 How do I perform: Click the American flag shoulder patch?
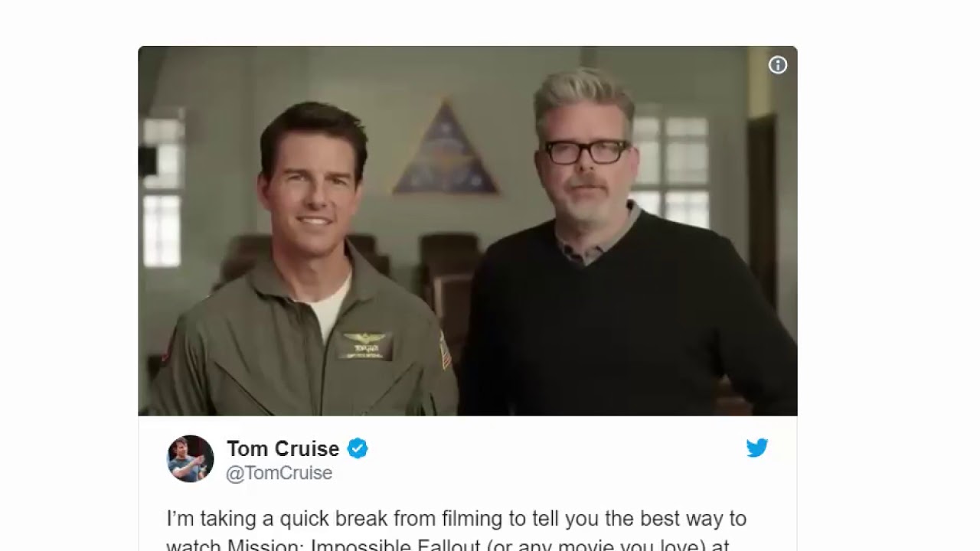coord(445,350)
